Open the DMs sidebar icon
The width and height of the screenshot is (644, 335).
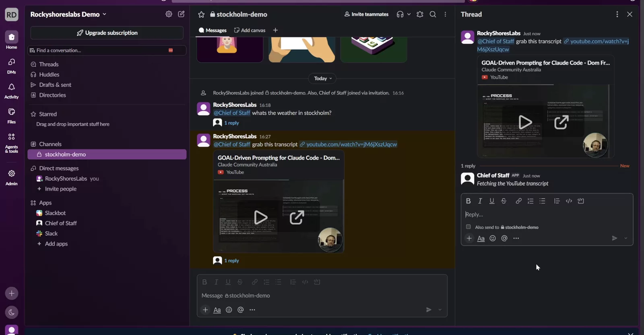click(11, 66)
